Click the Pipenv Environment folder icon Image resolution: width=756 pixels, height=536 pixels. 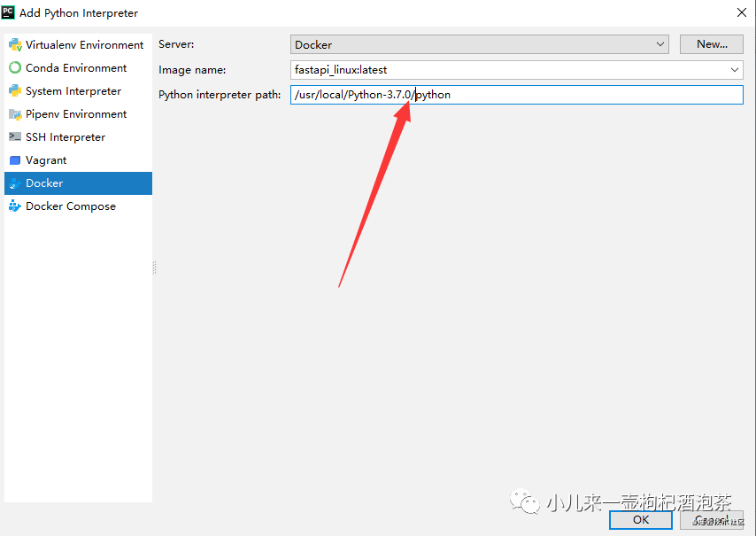(15, 114)
